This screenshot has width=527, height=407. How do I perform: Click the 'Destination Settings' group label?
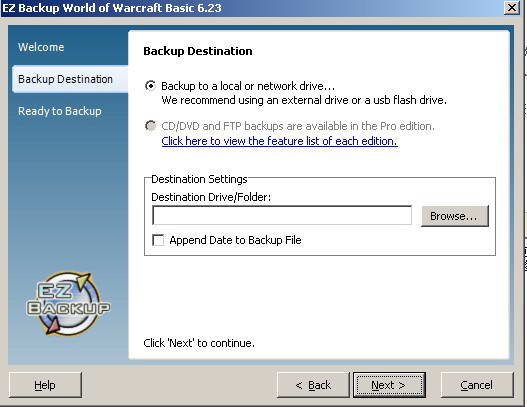coord(199,179)
